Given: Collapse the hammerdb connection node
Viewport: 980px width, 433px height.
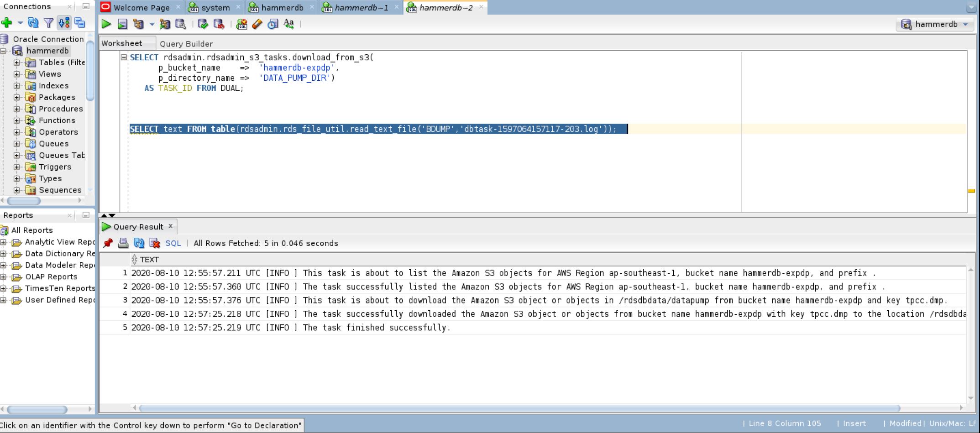Looking at the screenshot, I should 4,51.
